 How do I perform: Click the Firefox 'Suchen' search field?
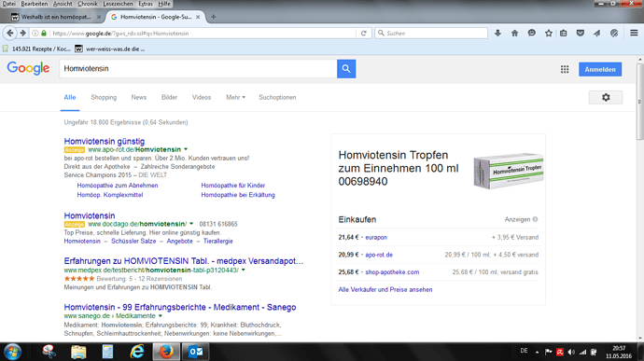431,34
